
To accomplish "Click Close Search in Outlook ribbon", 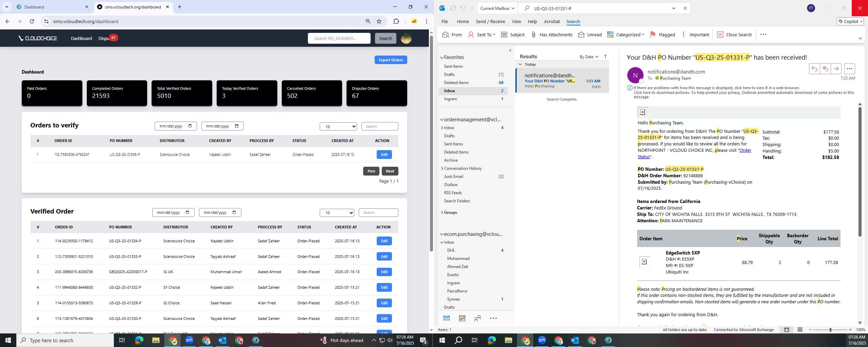I will [x=734, y=35].
